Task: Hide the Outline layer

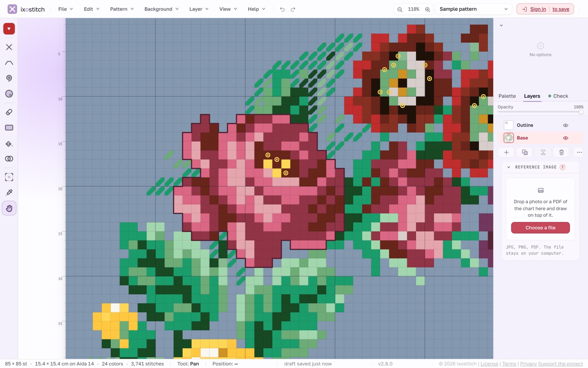Action: point(566,125)
